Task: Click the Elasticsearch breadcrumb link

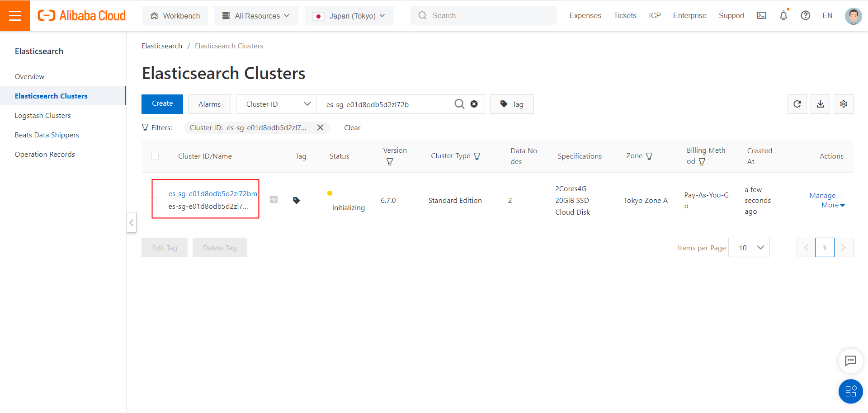Action: (x=162, y=46)
